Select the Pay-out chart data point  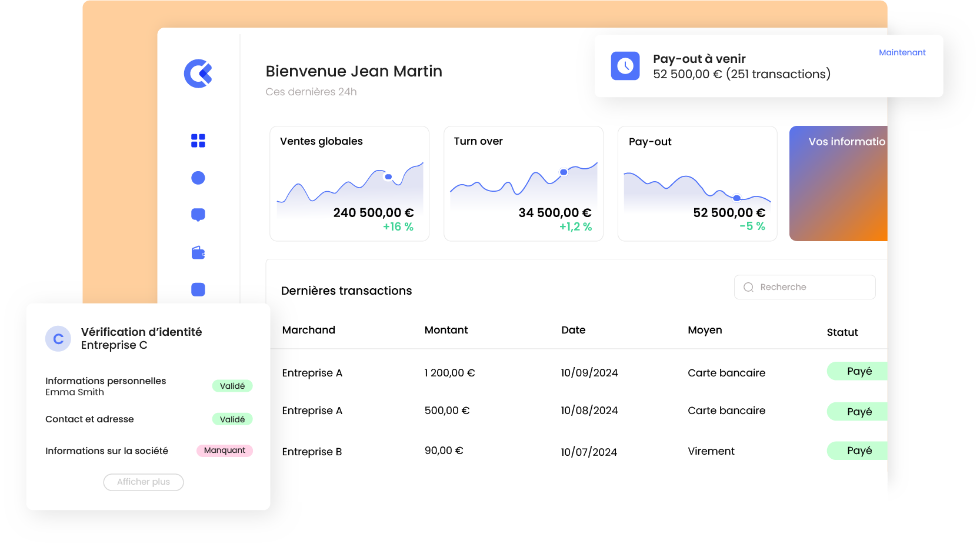[736, 198]
